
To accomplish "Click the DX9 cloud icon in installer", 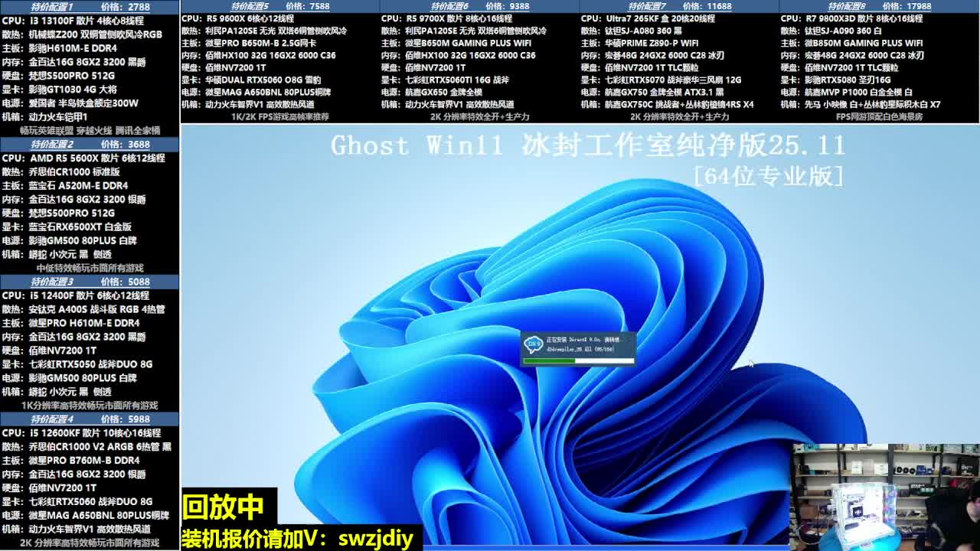I will pos(534,344).
